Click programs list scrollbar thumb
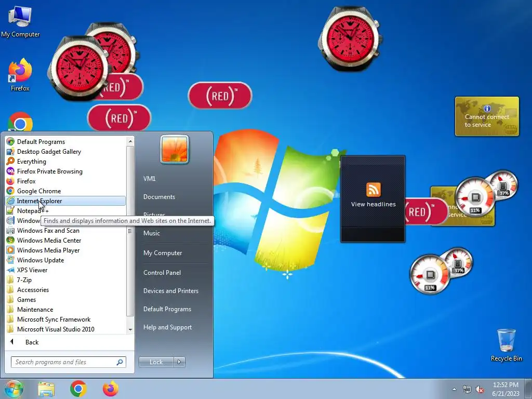Screen dimensions: 532x399 coord(130,231)
